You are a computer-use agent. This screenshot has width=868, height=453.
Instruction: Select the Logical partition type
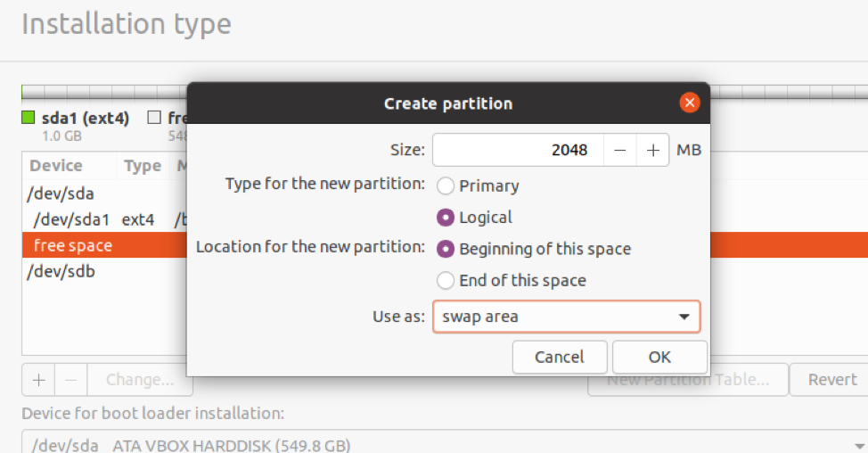point(446,218)
